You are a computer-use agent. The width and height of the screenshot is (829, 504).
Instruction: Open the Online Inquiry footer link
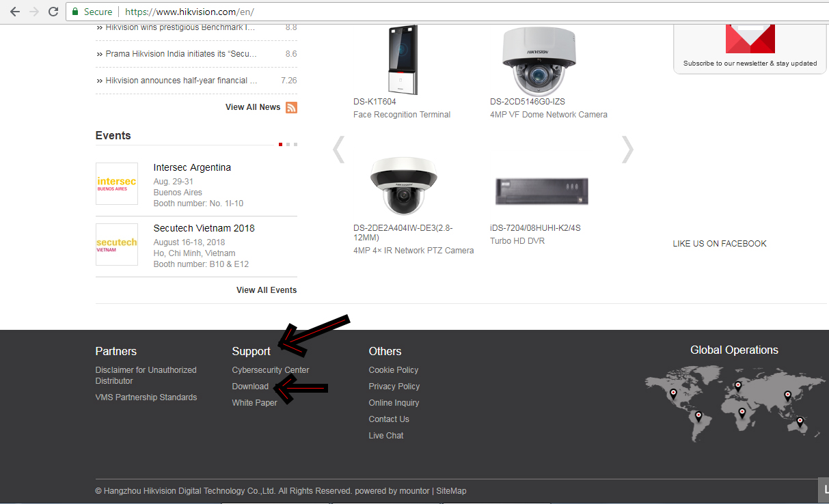click(x=394, y=403)
